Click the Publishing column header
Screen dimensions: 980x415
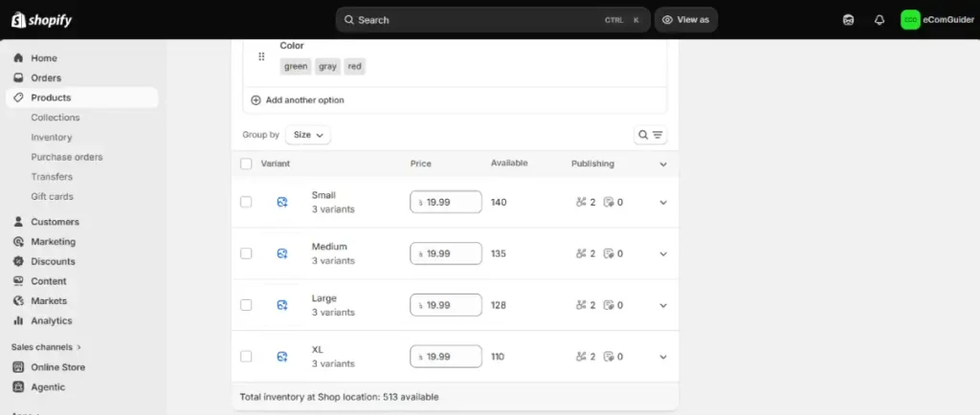tap(592, 164)
